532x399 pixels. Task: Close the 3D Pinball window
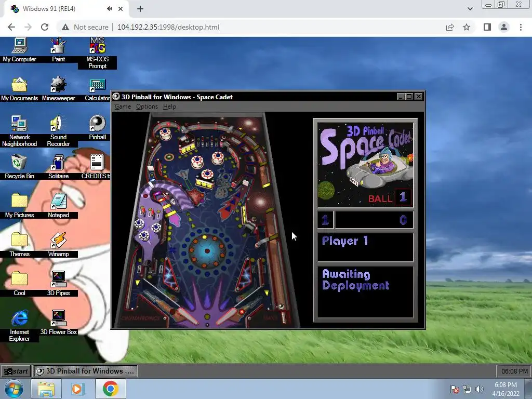point(418,97)
